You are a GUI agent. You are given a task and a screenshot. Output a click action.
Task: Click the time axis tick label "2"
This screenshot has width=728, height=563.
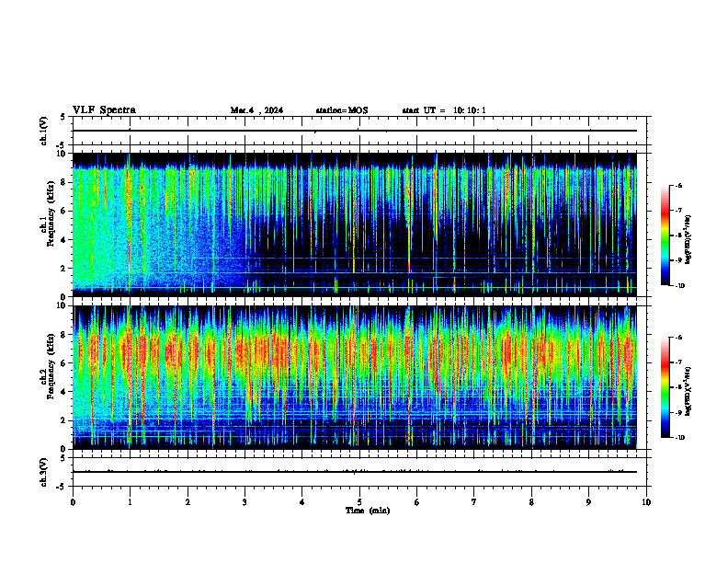pyautogui.click(x=188, y=502)
